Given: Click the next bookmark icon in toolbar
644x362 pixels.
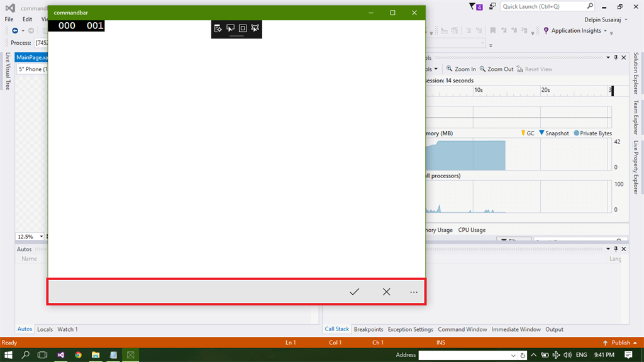Looking at the screenshot, I should 514,30.
